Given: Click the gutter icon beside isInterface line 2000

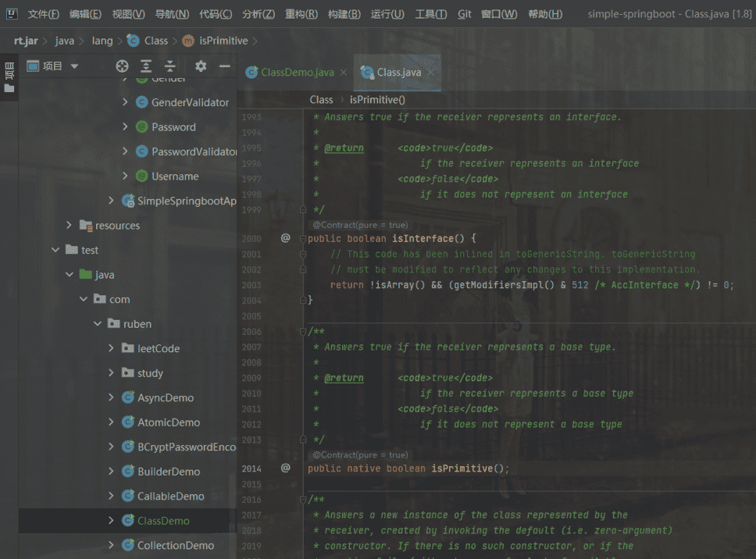Looking at the screenshot, I should pyautogui.click(x=285, y=238).
